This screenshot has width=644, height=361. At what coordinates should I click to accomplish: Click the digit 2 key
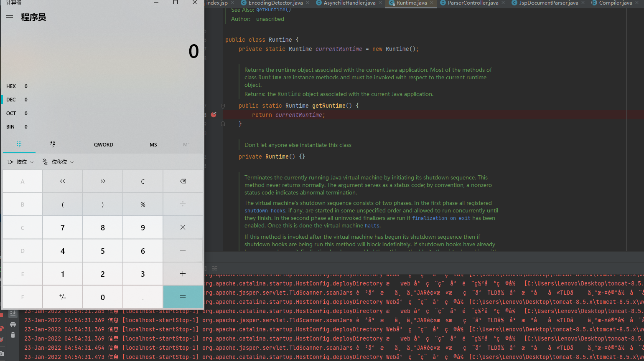tap(103, 274)
